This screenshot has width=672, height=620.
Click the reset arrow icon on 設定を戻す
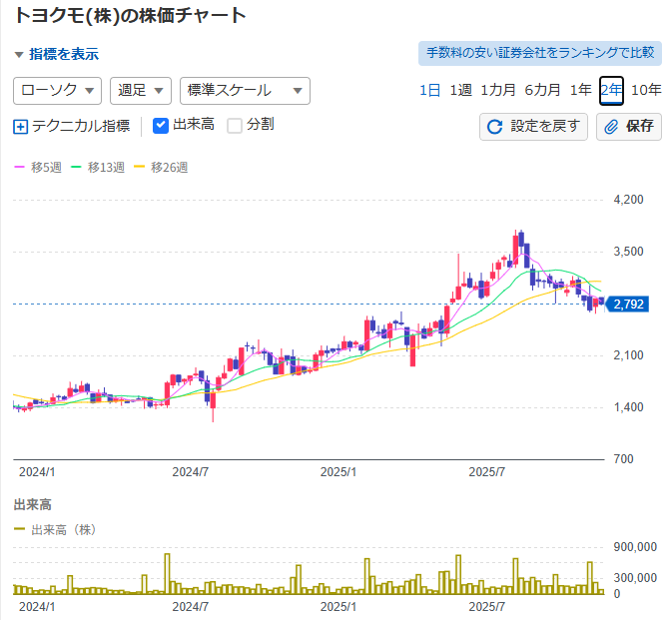(494, 127)
